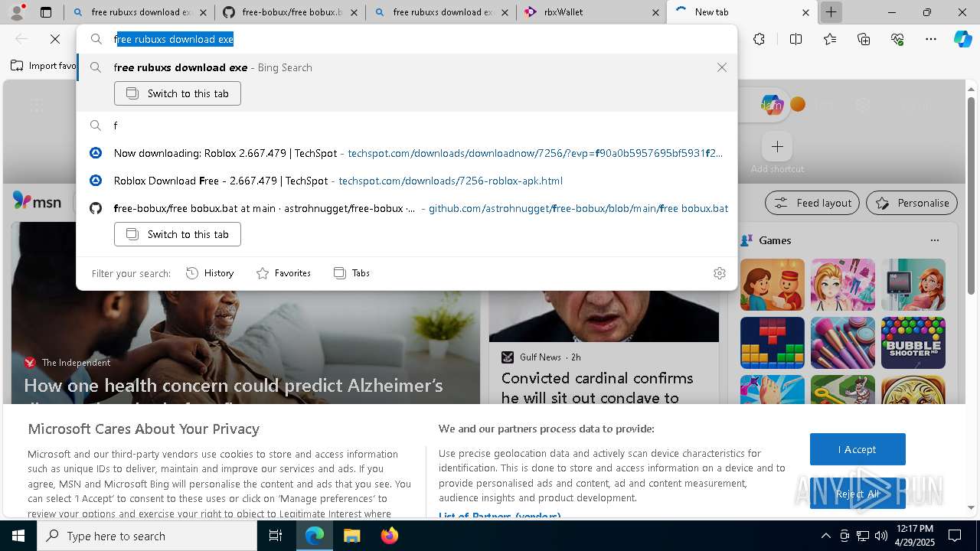980x551 pixels.
Task: Launch Firefox from the taskbar
Action: [389, 536]
